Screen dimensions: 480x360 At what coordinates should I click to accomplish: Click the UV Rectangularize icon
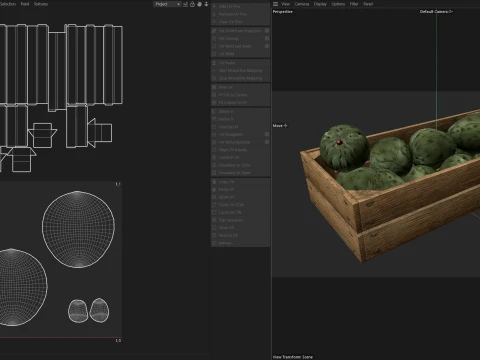pos(214,142)
